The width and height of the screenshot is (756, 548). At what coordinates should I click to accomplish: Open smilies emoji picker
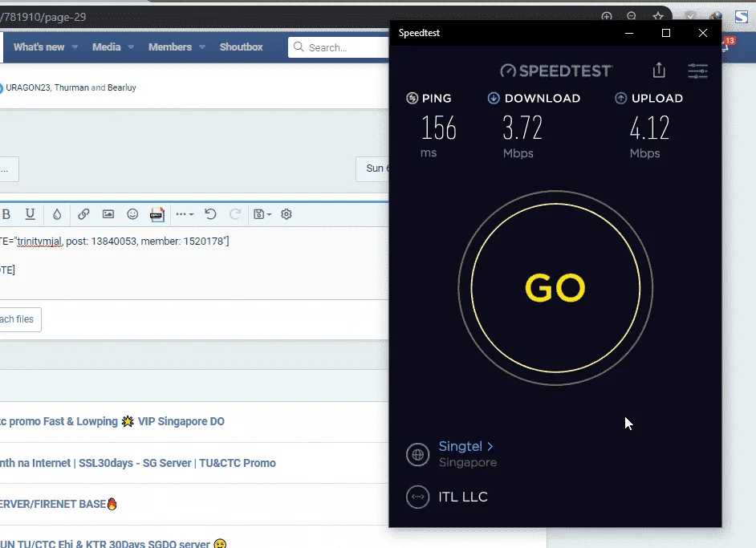(x=132, y=214)
